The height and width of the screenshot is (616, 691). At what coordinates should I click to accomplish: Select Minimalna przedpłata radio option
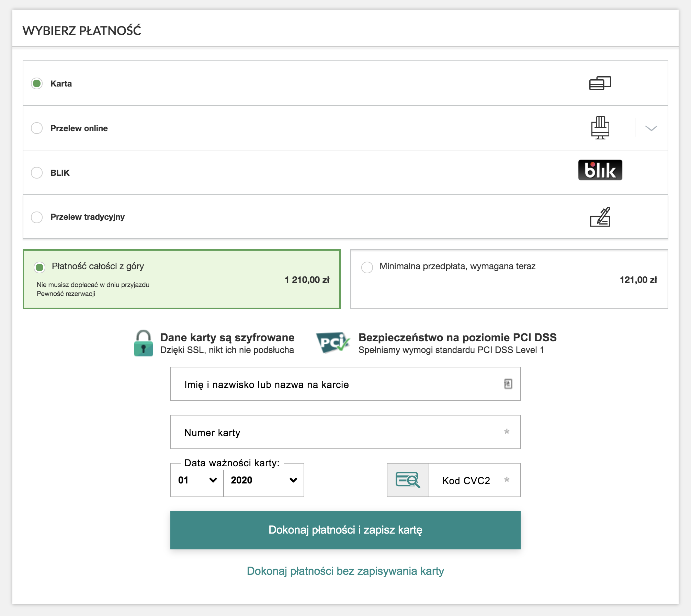coord(367,267)
